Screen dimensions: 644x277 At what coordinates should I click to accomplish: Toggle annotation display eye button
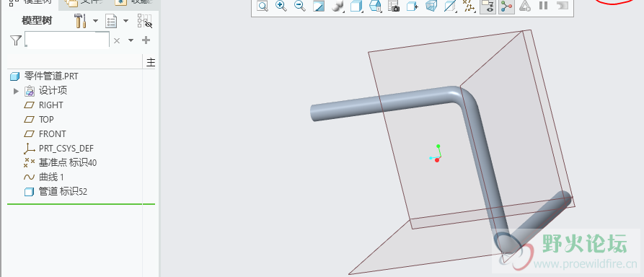pos(488,6)
